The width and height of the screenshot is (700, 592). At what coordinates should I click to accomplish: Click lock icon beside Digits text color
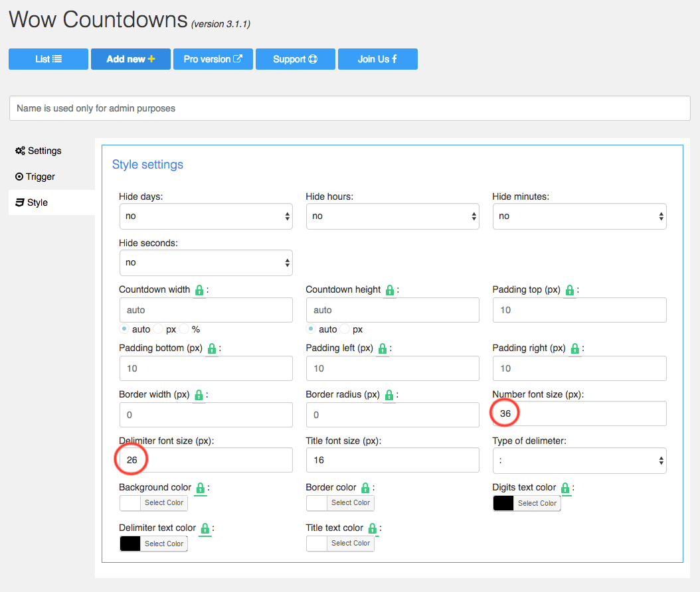point(565,488)
